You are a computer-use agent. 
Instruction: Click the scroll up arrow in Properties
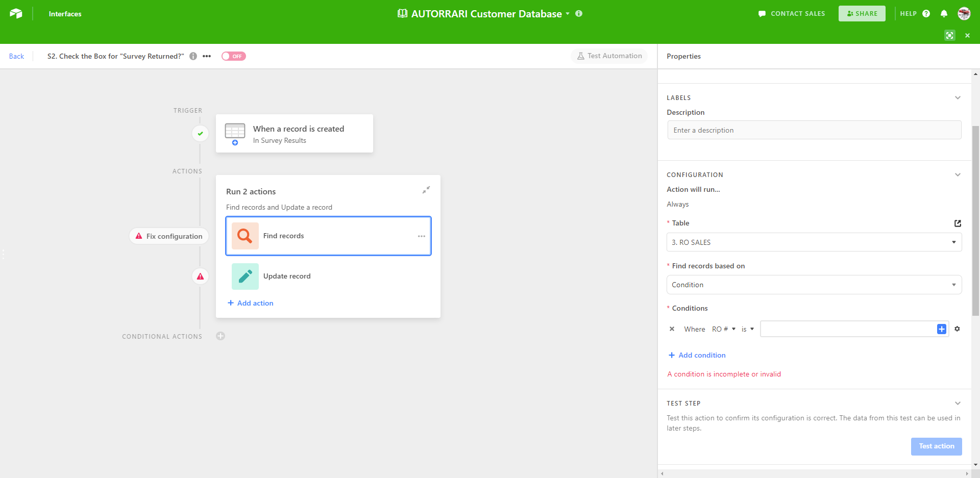pos(975,74)
